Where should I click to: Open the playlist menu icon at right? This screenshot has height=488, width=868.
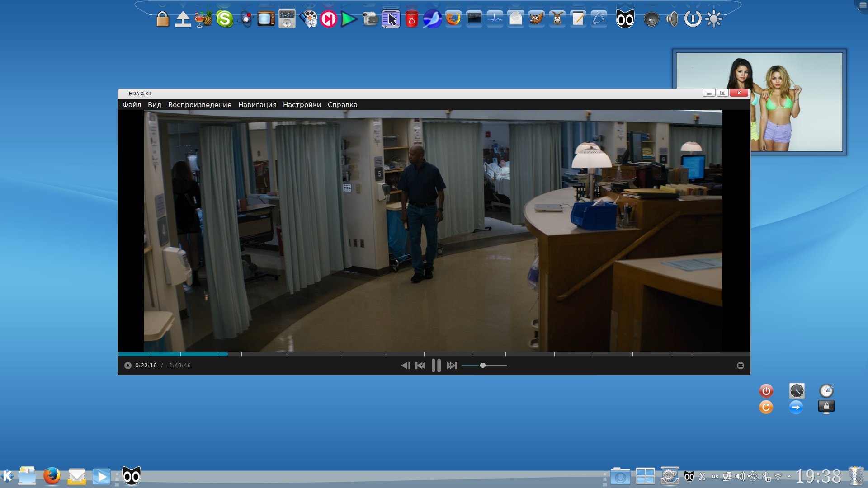pyautogui.click(x=740, y=366)
